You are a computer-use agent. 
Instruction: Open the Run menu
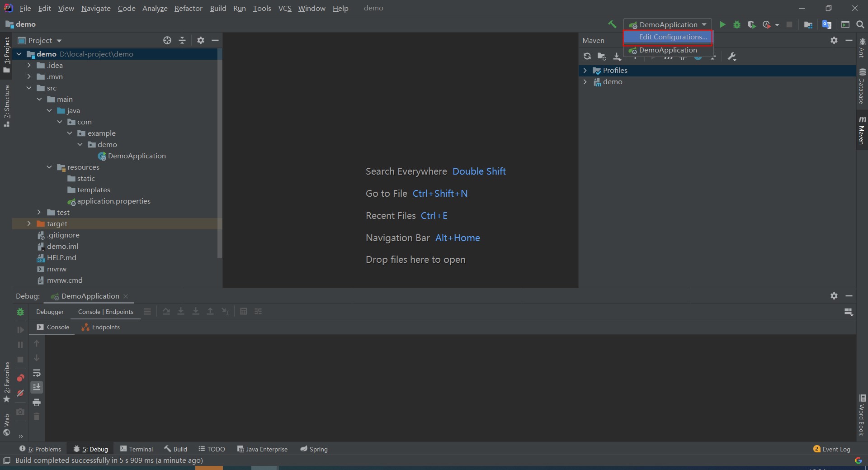pyautogui.click(x=239, y=8)
